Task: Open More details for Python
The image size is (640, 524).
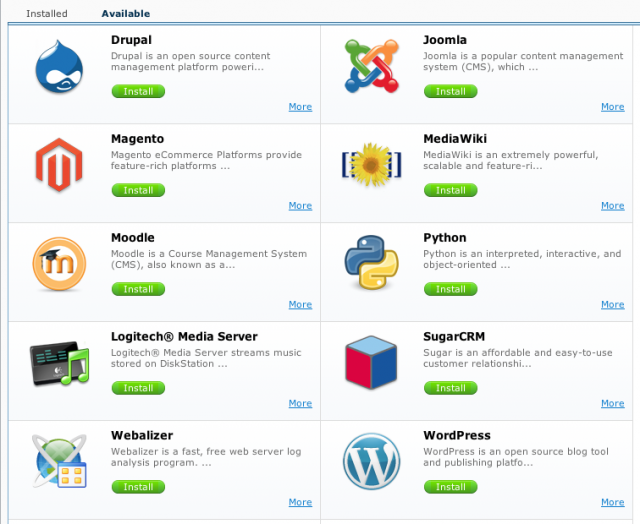Action: pyautogui.click(x=613, y=304)
